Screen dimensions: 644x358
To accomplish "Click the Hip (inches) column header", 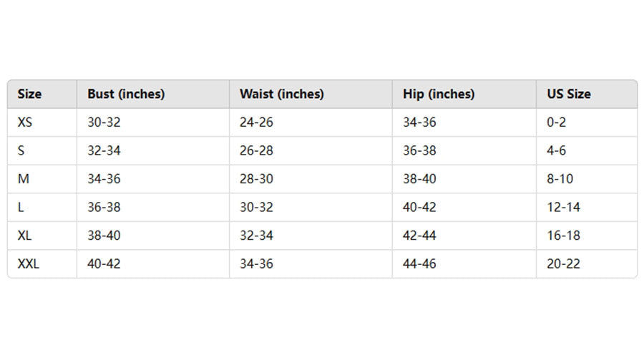I will tap(438, 94).
